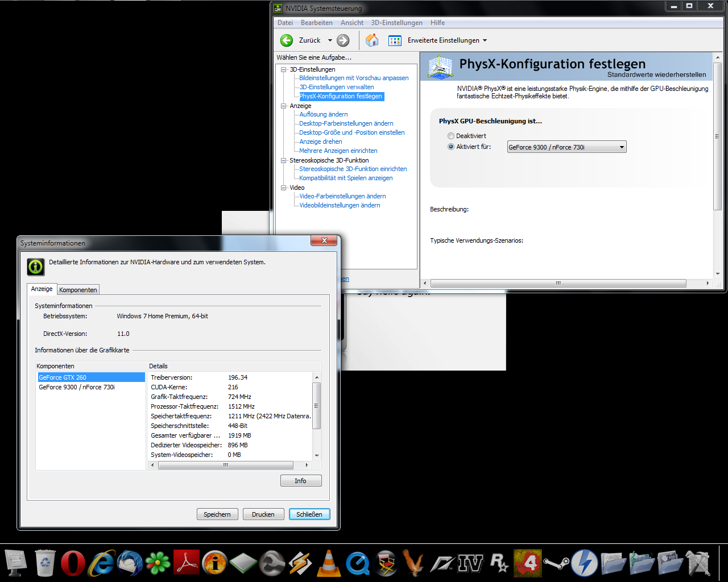Click the Drucken button
The image size is (728, 582).
coord(263,514)
